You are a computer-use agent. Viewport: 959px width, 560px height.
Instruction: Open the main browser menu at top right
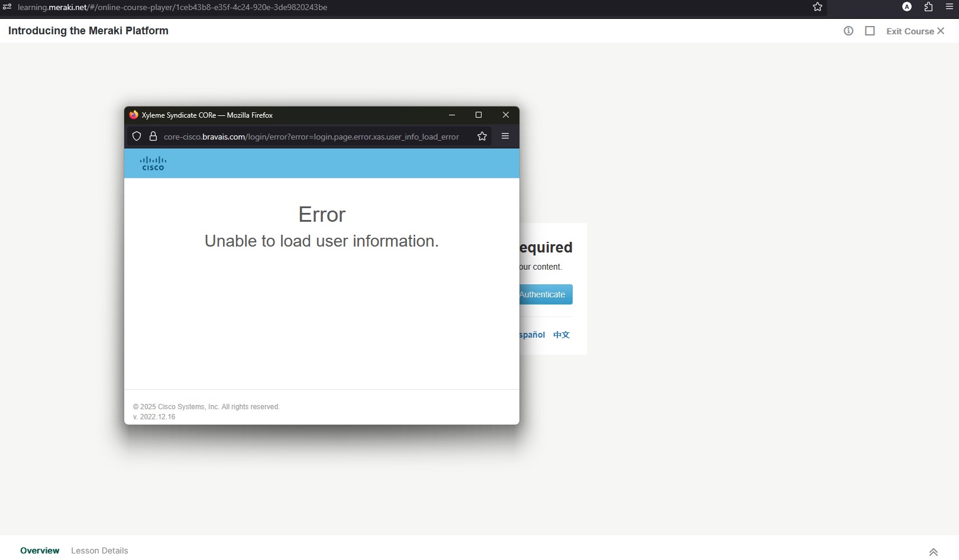950,7
